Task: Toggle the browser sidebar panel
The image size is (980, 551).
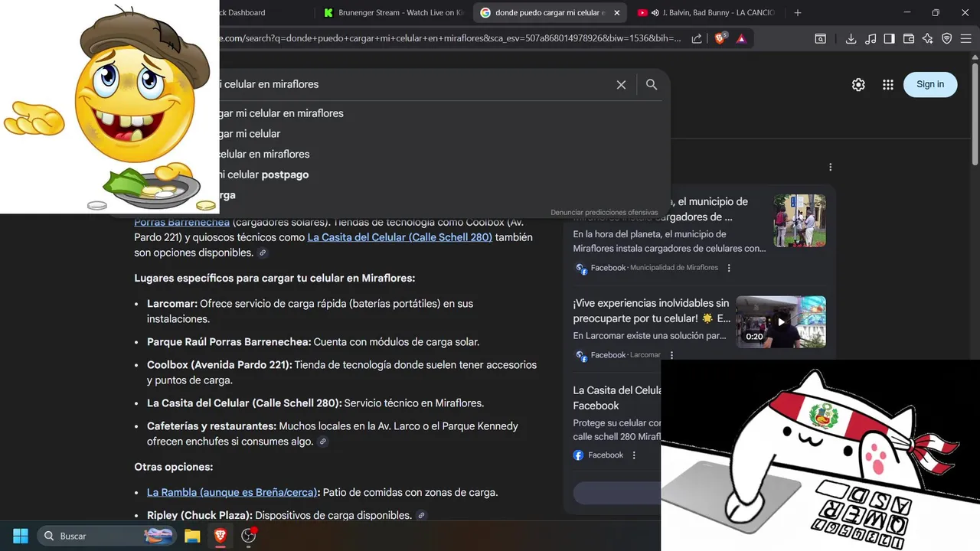Action: click(x=889, y=38)
